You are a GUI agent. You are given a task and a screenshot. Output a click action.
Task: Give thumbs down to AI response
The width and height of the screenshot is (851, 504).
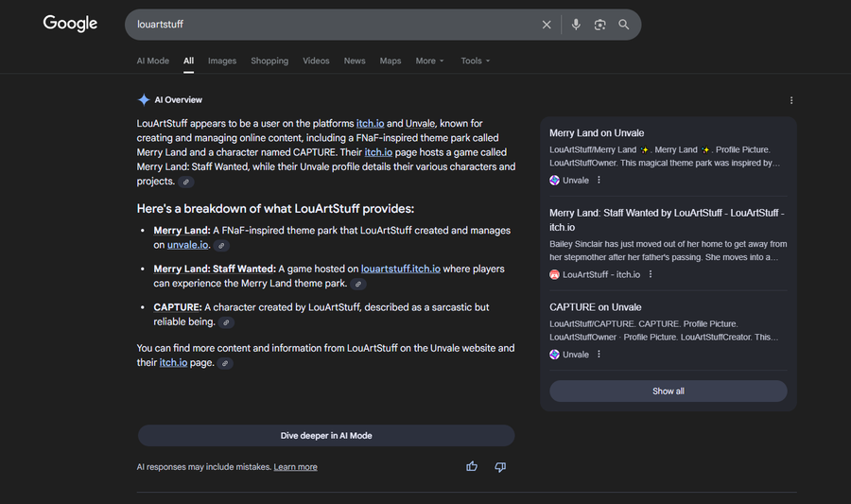[x=500, y=466]
